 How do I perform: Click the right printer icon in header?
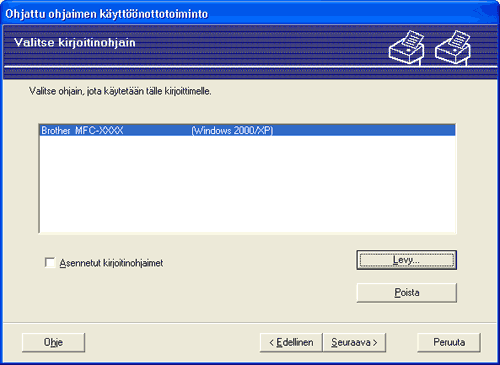453,47
